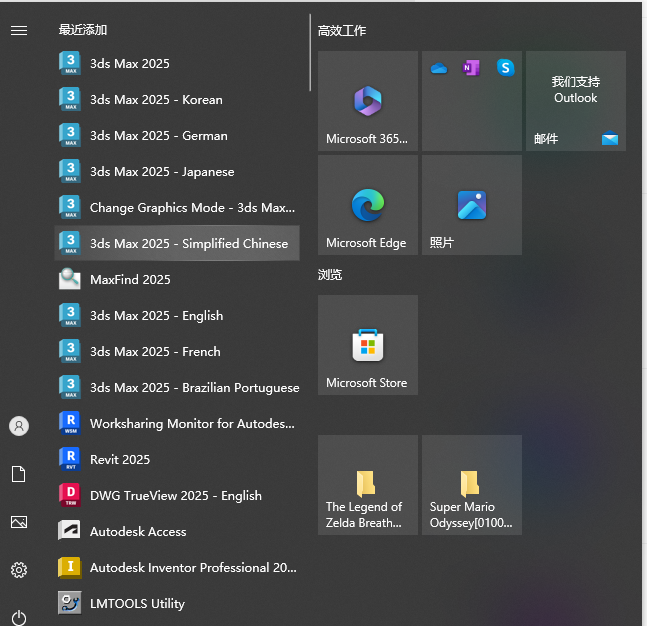Click the Autodesk Access icon
The image size is (647, 626).
click(x=70, y=531)
